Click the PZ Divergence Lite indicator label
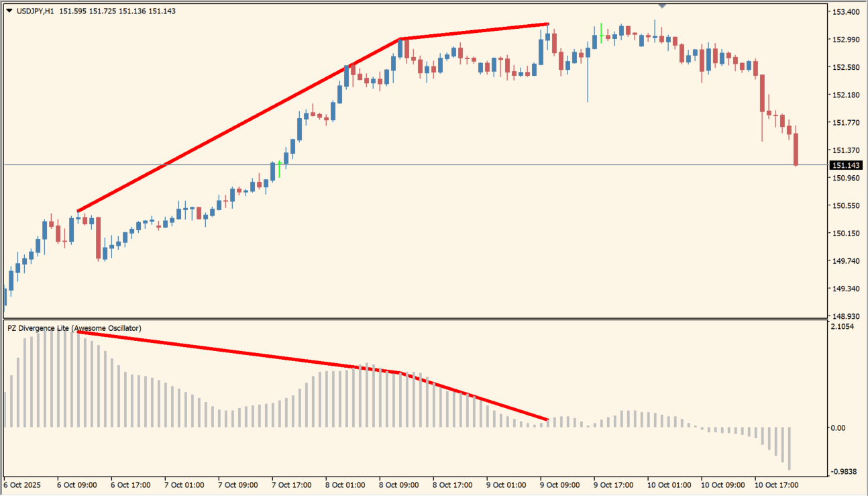 74,328
